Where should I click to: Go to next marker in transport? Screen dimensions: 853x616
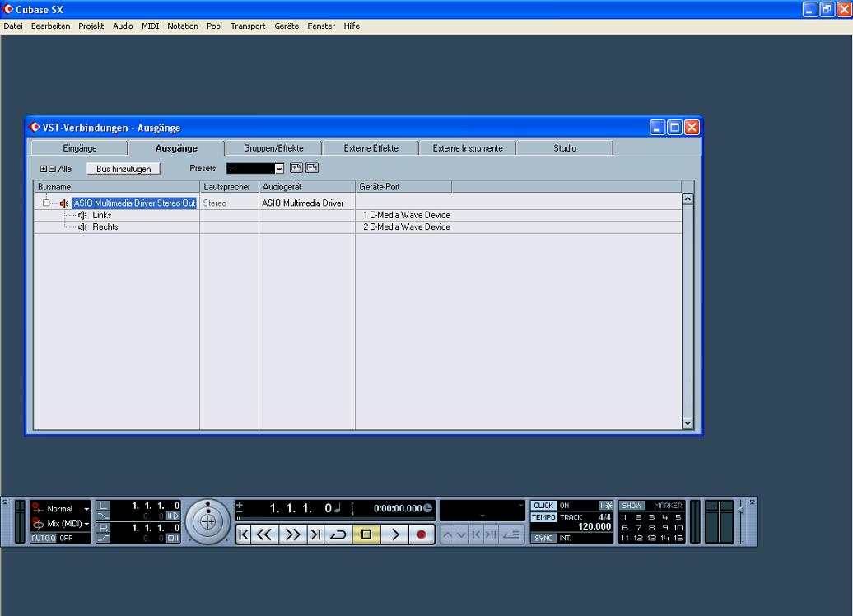point(315,534)
